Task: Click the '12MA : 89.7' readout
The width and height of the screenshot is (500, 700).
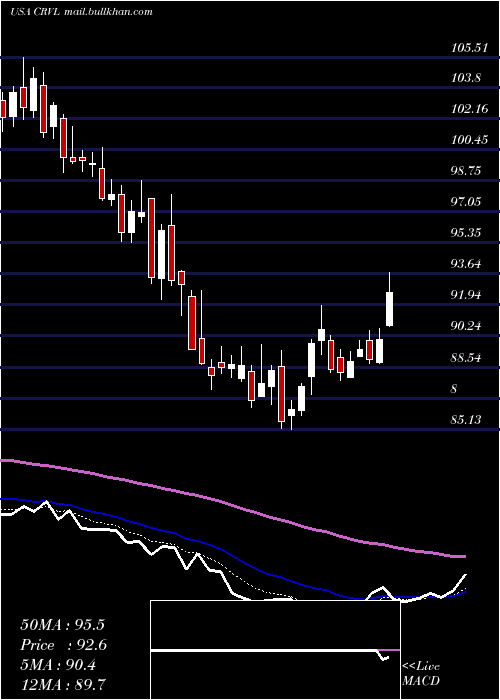Action: (x=62, y=684)
